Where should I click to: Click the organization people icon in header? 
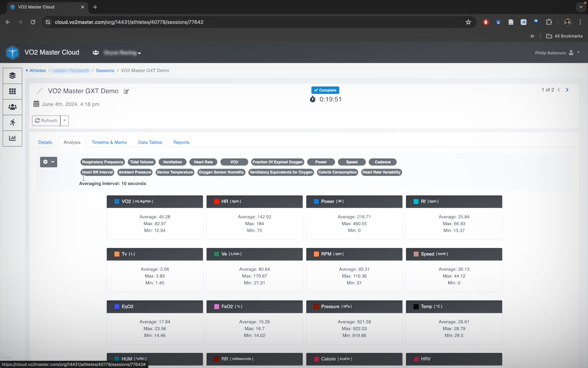[x=96, y=53]
